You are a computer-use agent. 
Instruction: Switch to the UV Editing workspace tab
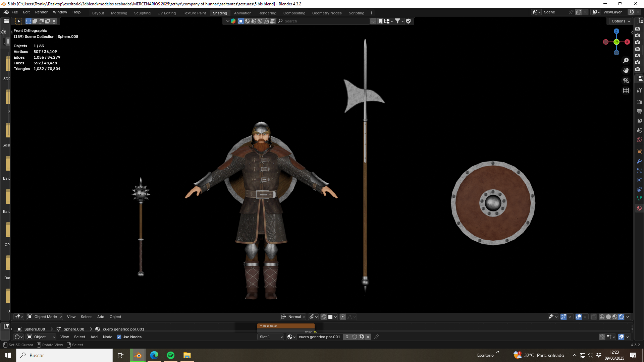point(167,13)
